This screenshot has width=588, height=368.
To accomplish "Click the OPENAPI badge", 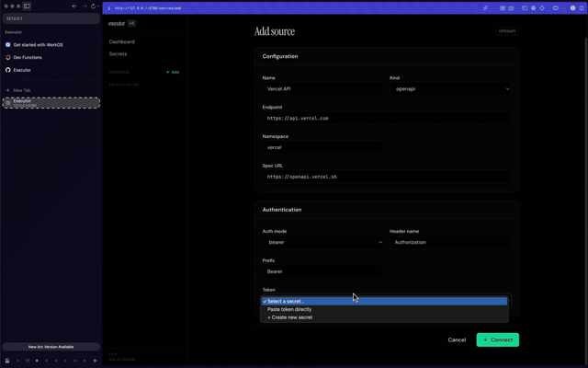I will point(507,31).
